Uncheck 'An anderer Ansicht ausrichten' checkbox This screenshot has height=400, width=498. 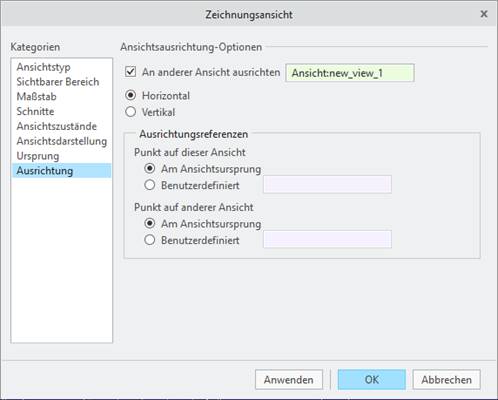131,72
